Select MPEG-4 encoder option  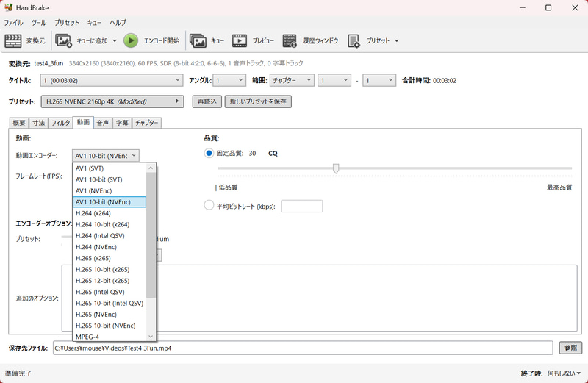109,337
